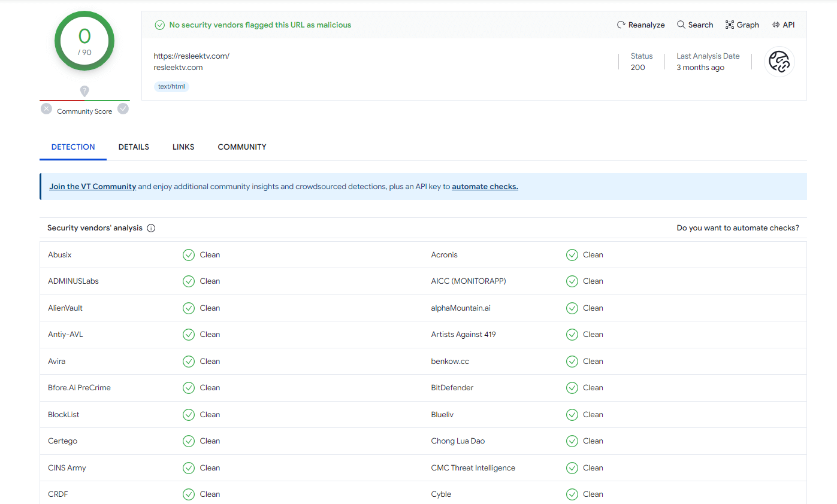This screenshot has height=504, width=837.
Task: Click the Clean check icon for AlienVault
Action: [x=189, y=308]
